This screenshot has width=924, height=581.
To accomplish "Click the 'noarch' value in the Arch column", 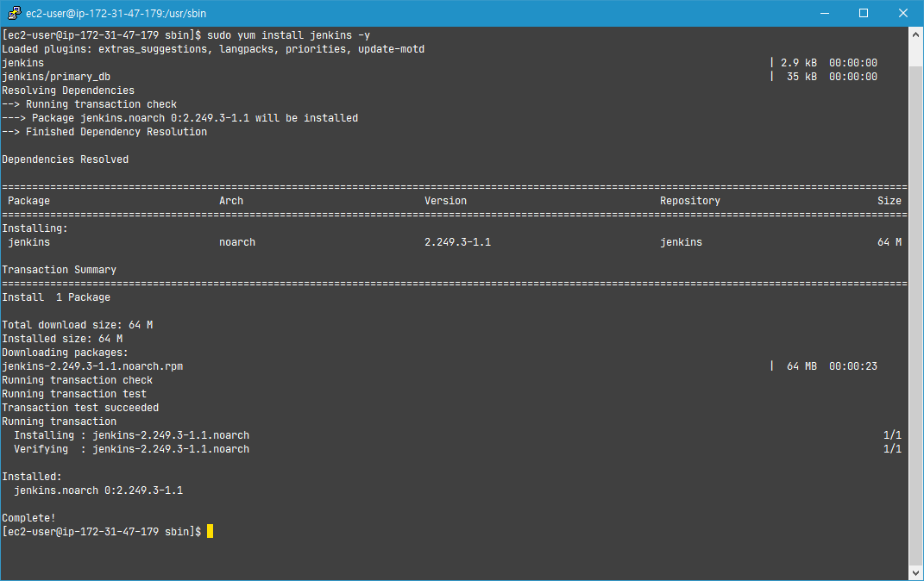I will tap(237, 242).
